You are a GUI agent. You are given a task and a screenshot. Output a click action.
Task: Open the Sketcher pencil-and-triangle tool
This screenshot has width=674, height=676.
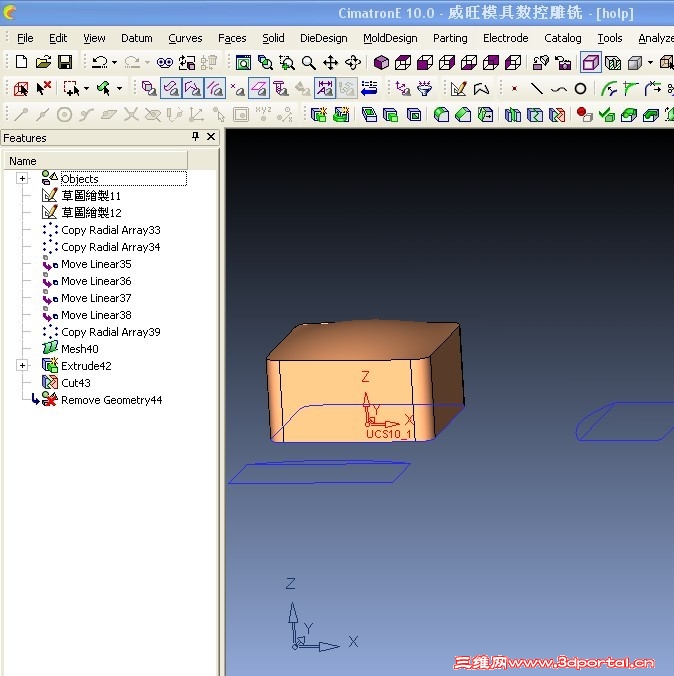458,89
